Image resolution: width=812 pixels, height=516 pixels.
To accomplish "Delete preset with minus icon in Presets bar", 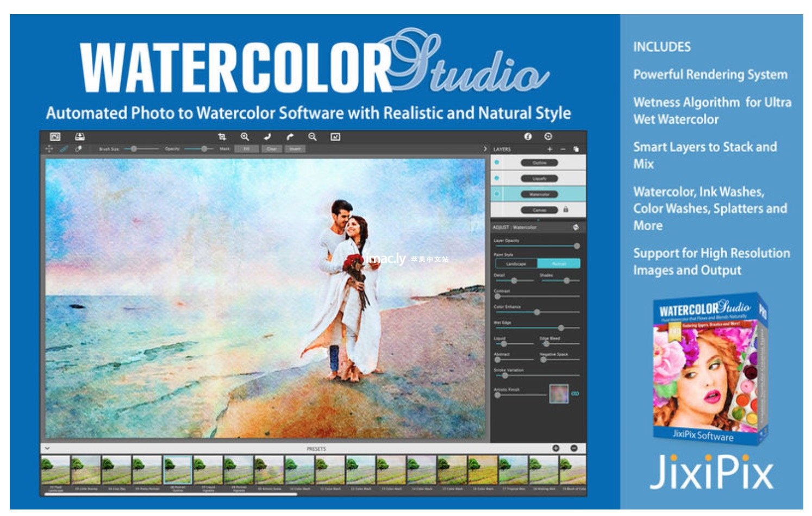I will pyautogui.click(x=574, y=448).
